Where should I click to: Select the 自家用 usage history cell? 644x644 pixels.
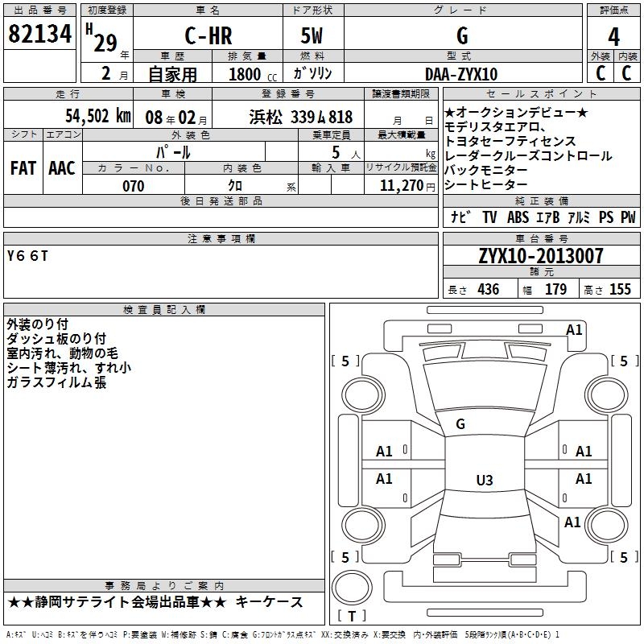(172, 74)
